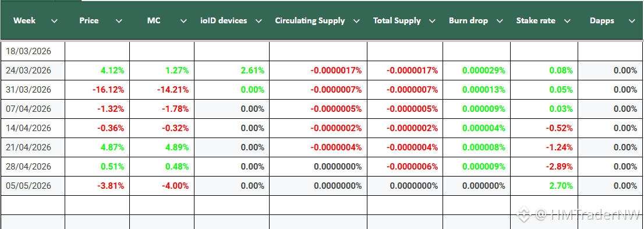Click the 4.87% price cell
Viewport: 644px width, 229px height.
point(97,147)
